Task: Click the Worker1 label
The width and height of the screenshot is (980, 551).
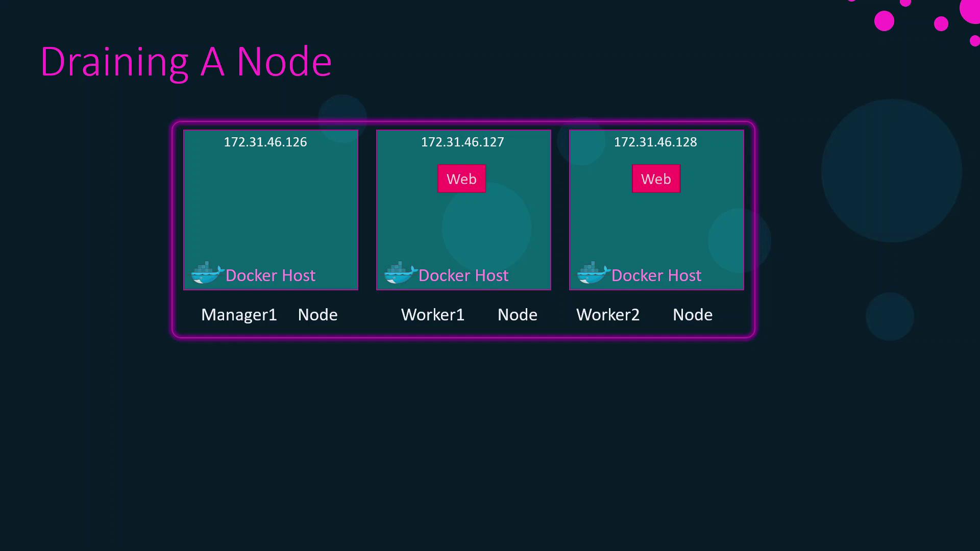Action: coord(433,315)
